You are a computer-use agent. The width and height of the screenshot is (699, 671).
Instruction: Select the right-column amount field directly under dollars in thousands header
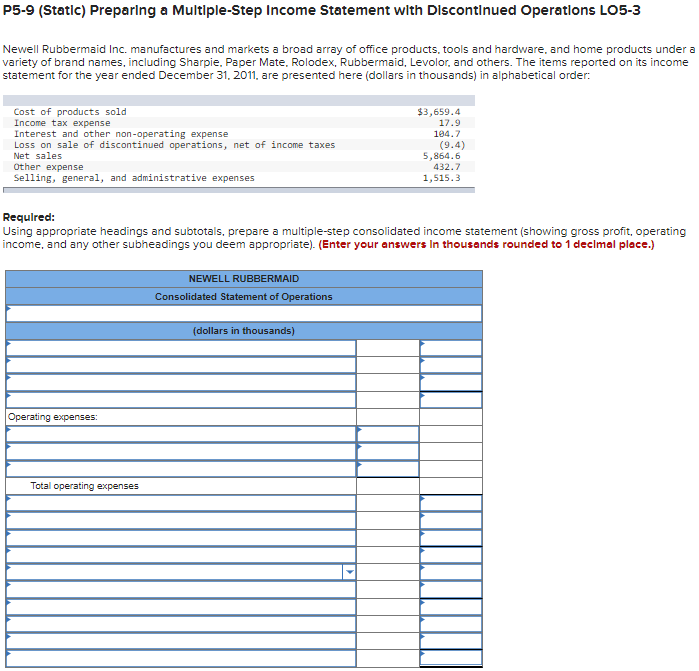point(451,348)
